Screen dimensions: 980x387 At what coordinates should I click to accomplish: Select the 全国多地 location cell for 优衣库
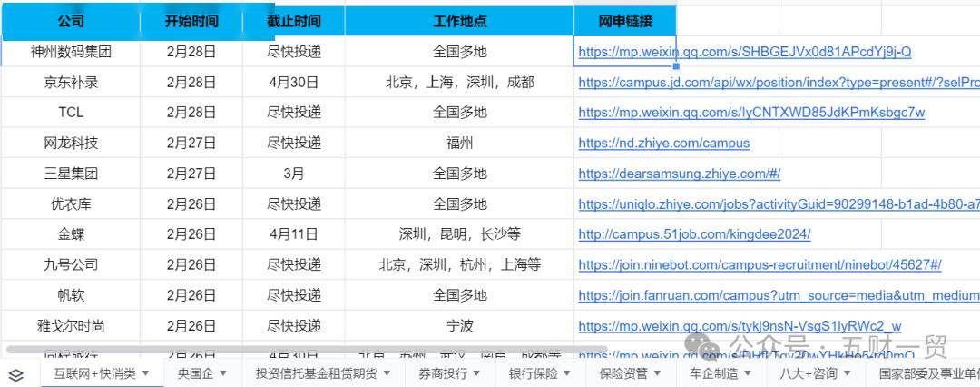(x=459, y=204)
